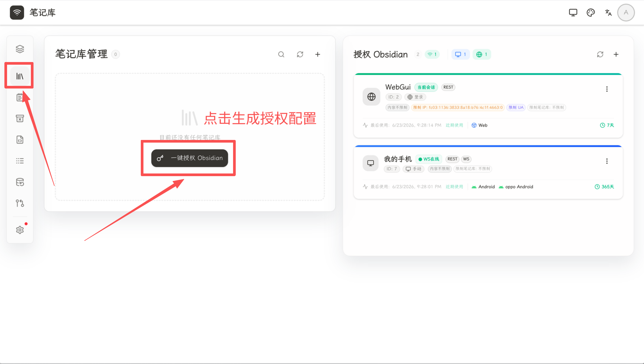Open the recycle bin archive icon
The image size is (644, 364).
(20, 118)
